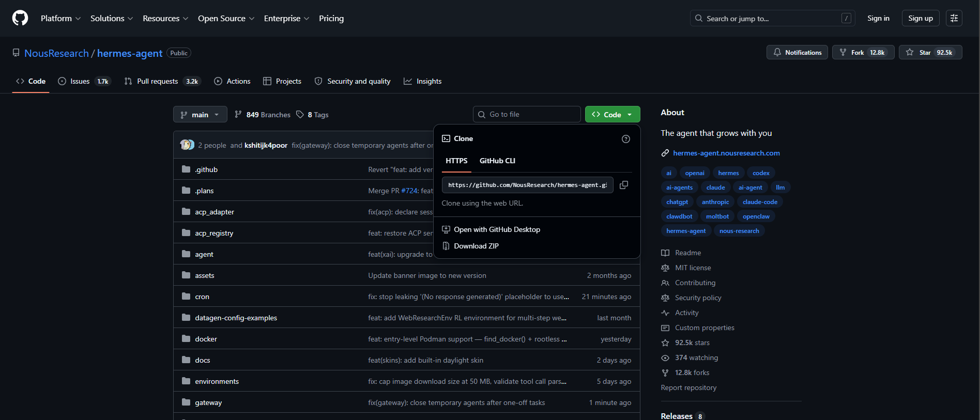Click the Contributing people icon

pyautogui.click(x=665, y=283)
